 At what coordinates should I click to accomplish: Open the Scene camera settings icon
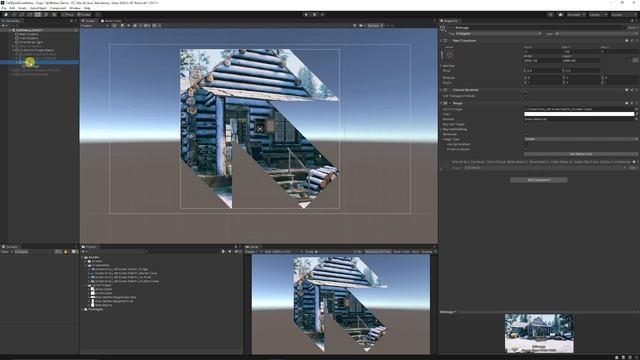pos(361,26)
